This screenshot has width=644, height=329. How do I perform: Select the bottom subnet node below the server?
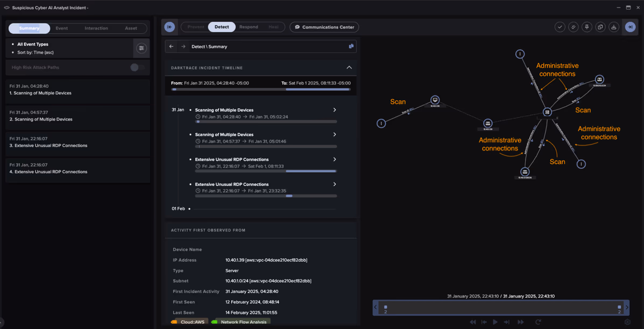(525, 171)
